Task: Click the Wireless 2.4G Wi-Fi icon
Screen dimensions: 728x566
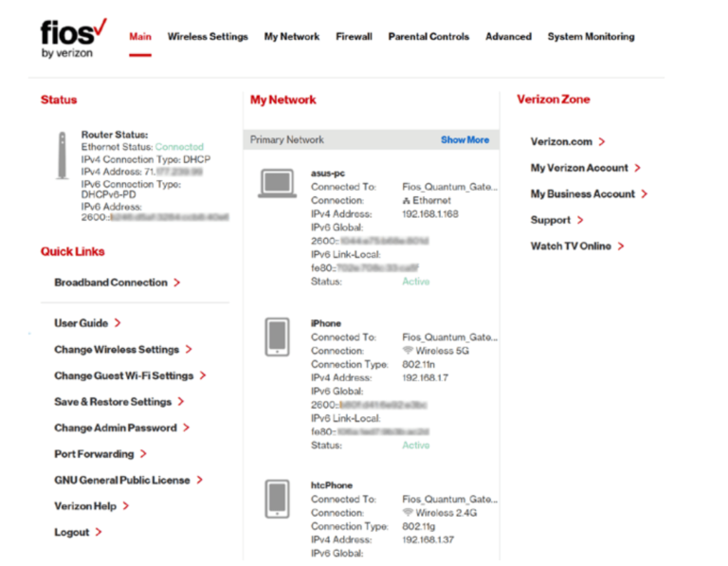Action: pos(408,512)
